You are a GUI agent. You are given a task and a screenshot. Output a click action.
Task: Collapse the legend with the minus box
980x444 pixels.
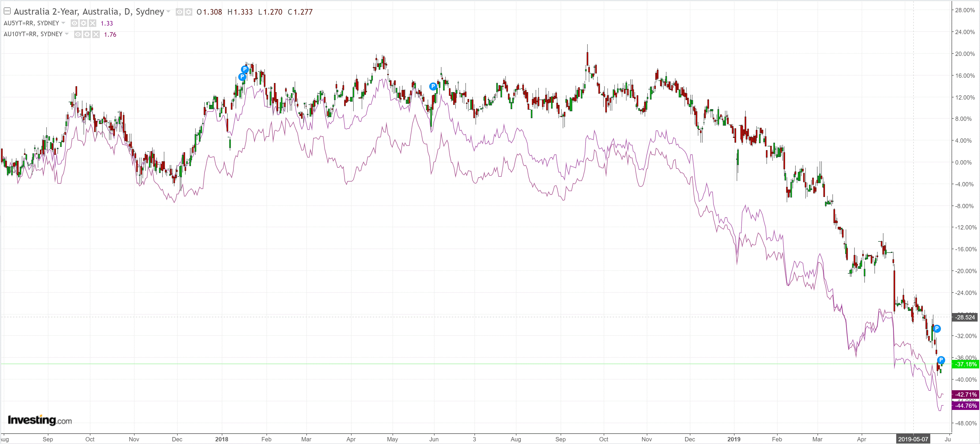[x=7, y=11]
